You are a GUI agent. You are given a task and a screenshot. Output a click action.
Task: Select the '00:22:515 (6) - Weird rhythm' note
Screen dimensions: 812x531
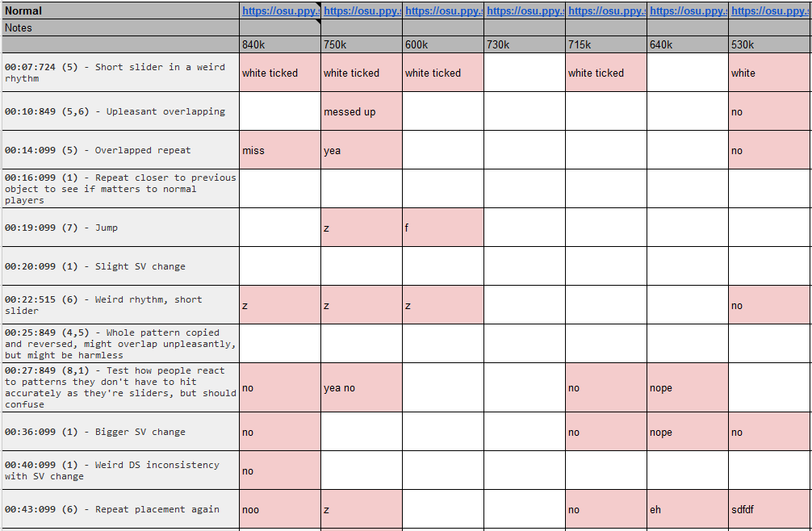click(120, 305)
